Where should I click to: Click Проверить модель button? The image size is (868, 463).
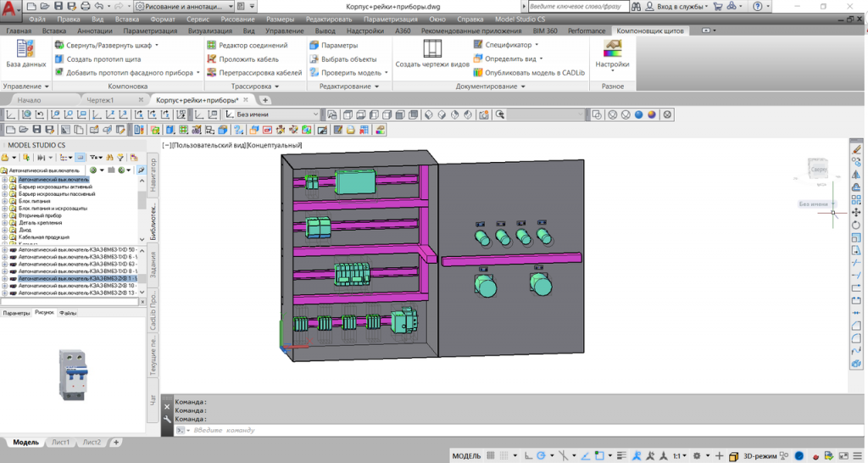[x=348, y=73]
